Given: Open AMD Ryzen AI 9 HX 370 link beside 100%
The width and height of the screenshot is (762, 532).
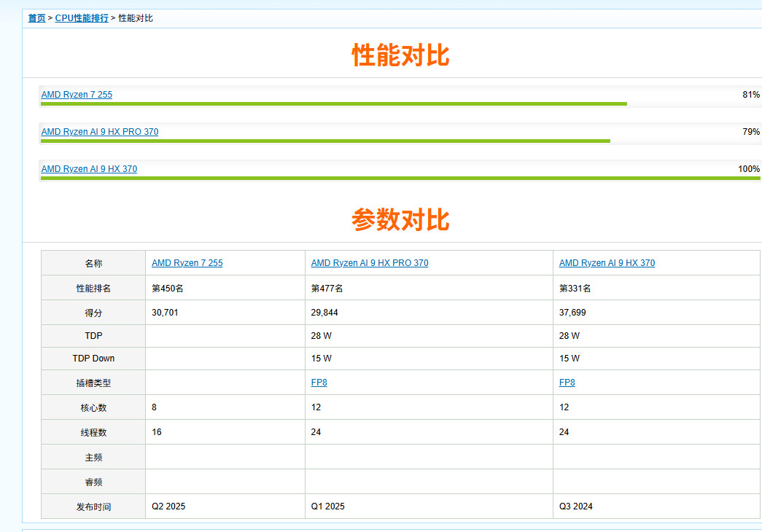Looking at the screenshot, I should pyautogui.click(x=89, y=168).
